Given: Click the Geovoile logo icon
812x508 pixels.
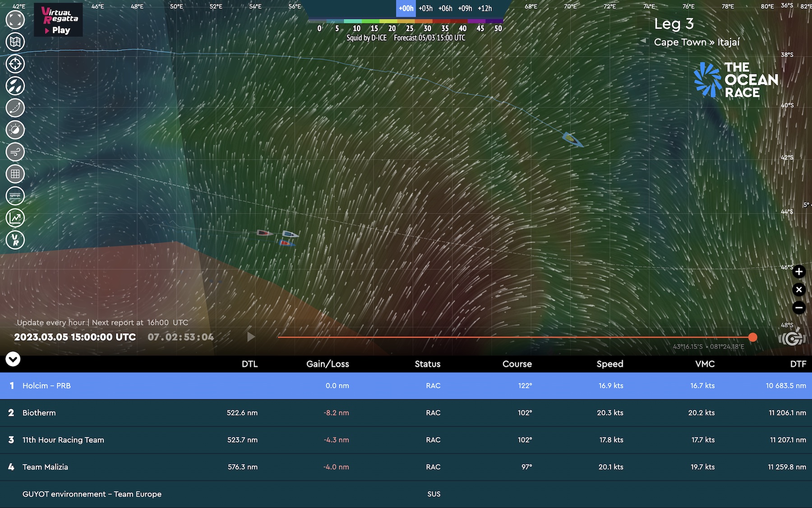Looking at the screenshot, I should click(792, 337).
